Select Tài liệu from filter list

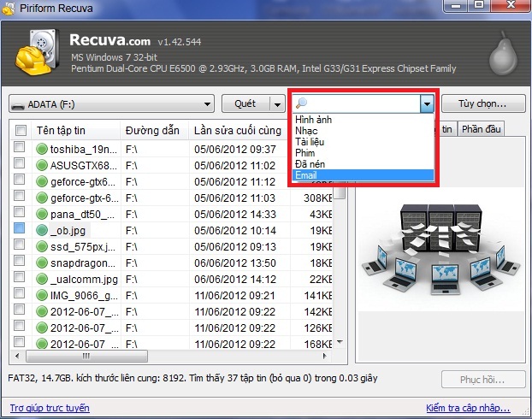tap(363, 142)
